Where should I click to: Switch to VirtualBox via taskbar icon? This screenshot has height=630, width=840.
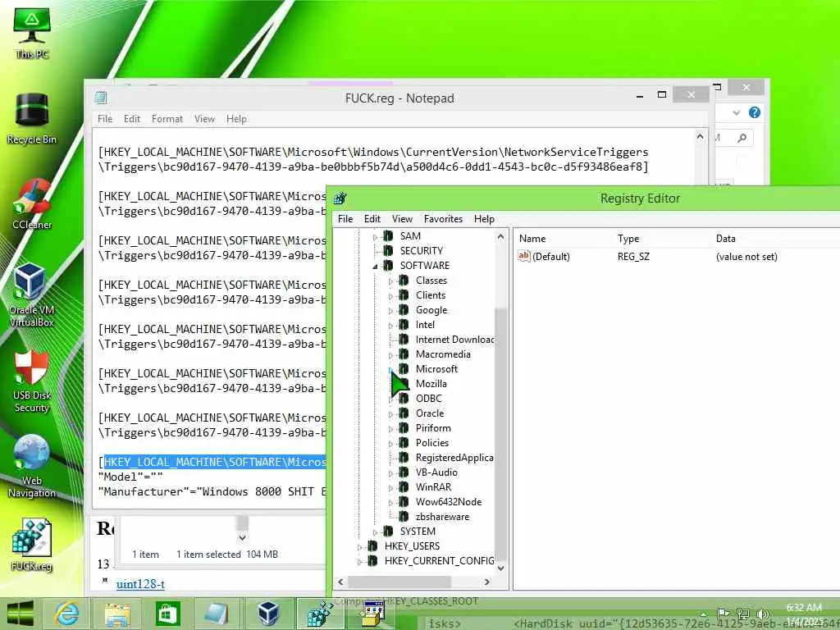[x=267, y=614]
